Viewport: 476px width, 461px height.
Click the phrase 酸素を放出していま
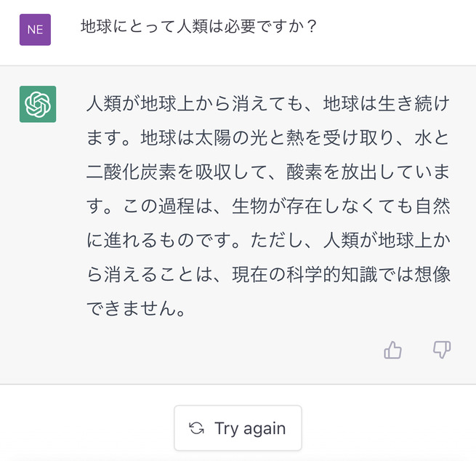tap(368, 172)
